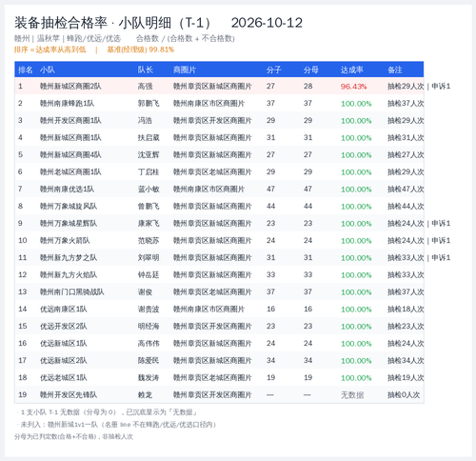Click 抽检19人次 remark cell
The image size is (476, 461).
click(406, 378)
